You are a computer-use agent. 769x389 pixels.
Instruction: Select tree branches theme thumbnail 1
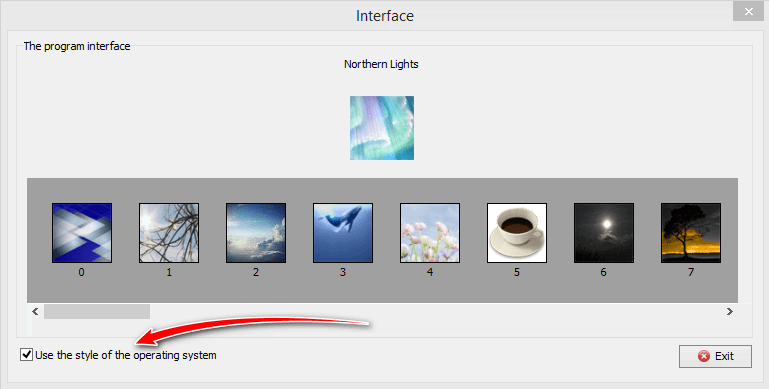pyautogui.click(x=169, y=233)
